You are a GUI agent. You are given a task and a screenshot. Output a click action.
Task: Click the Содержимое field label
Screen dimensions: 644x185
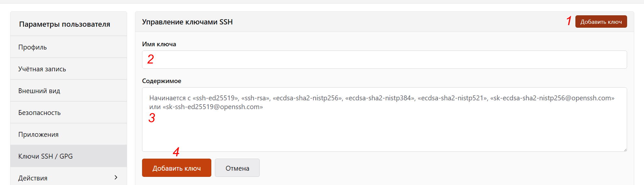(162, 81)
